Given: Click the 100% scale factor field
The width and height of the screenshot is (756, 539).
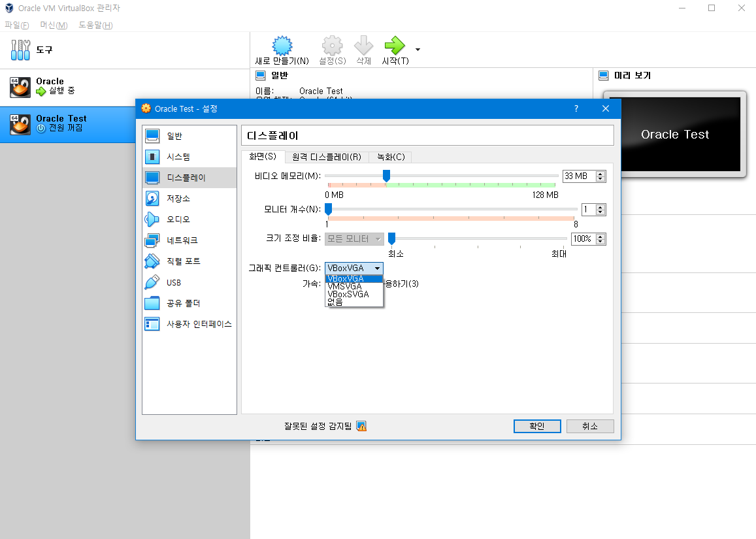Looking at the screenshot, I should point(583,239).
